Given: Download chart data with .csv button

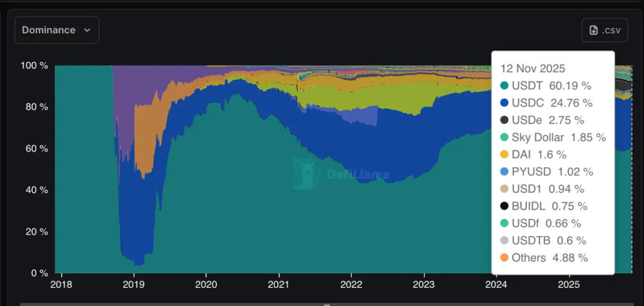Looking at the screenshot, I should (604, 30).
